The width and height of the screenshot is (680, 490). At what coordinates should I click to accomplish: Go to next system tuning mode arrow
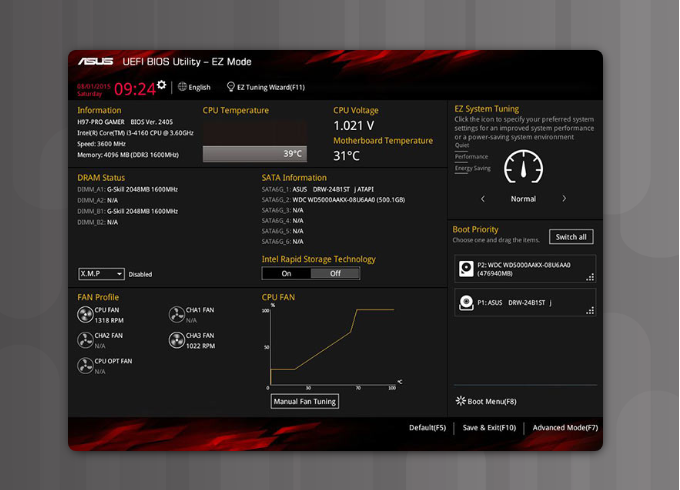[564, 199]
